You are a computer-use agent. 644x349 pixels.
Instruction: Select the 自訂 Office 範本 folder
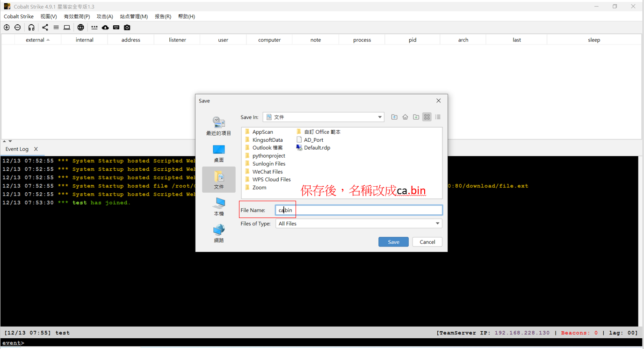click(318, 132)
